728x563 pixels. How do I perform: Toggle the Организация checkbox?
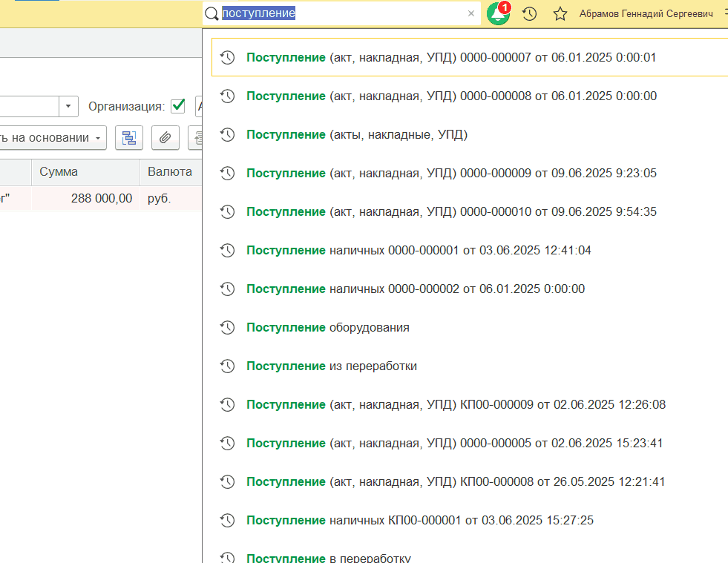[x=177, y=106]
